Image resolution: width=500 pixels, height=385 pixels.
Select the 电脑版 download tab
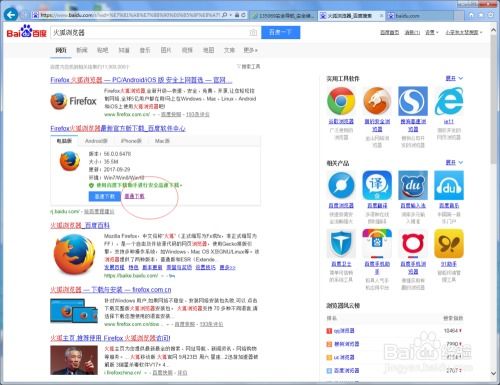point(64,141)
